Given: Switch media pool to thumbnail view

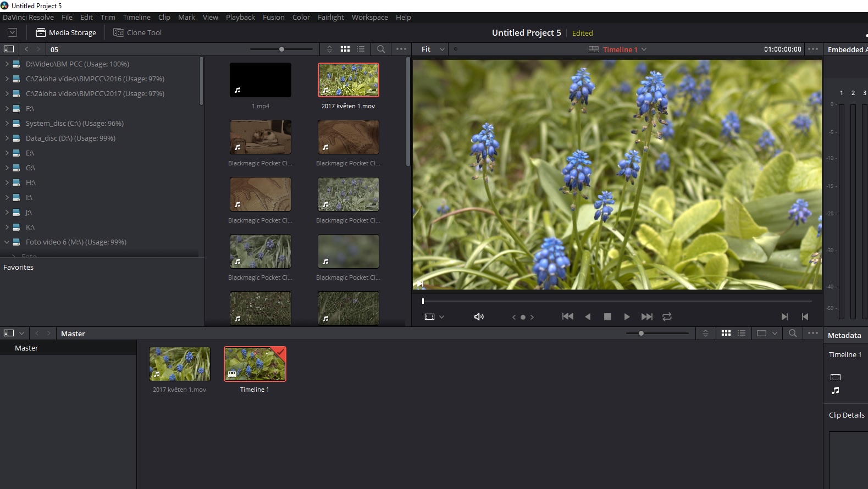Looking at the screenshot, I should (x=726, y=333).
